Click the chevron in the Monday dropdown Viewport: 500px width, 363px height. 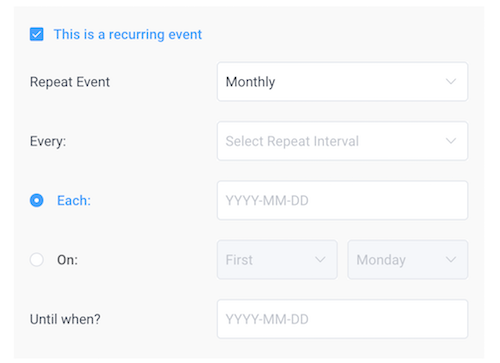click(x=451, y=260)
